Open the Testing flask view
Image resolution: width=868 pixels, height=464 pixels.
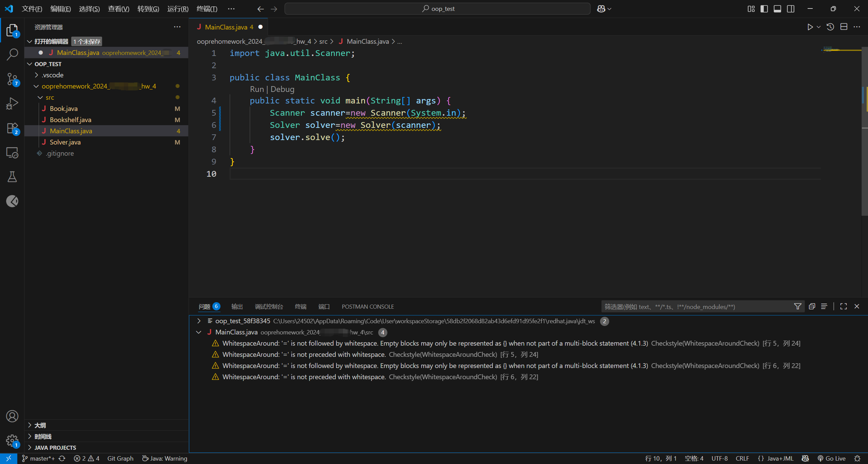12,177
